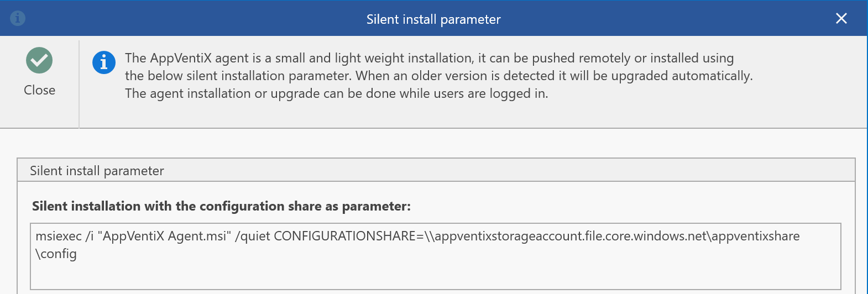Click the first description line about AppVentiX agent
The width and height of the screenshot is (868, 294).
click(x=429, y=58)
